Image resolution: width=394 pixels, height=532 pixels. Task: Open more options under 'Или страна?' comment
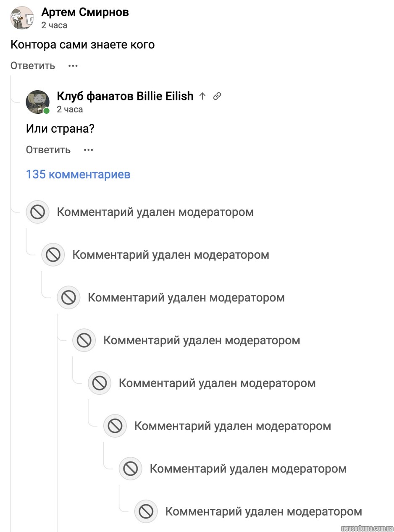[x=88, y=150]
